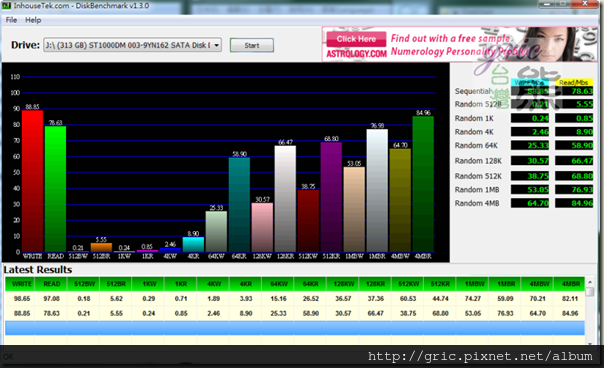The height and width of the screenshot is (368, 604).
Task: Open the File menu
Action: (11, 20)
